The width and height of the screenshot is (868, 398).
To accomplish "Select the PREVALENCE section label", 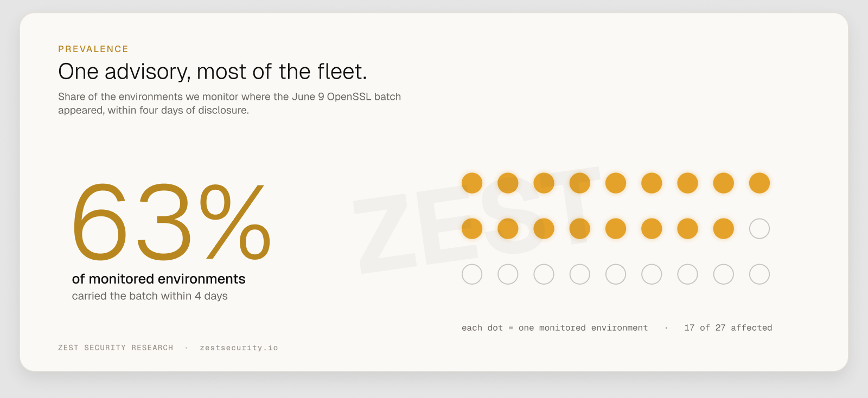I will tap(93, 49).
